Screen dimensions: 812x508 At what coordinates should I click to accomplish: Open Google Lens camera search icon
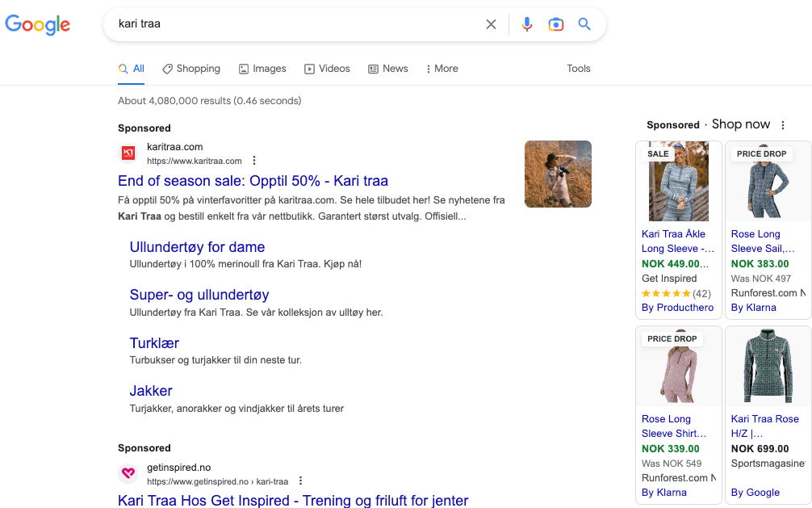[x=555, y=24]
